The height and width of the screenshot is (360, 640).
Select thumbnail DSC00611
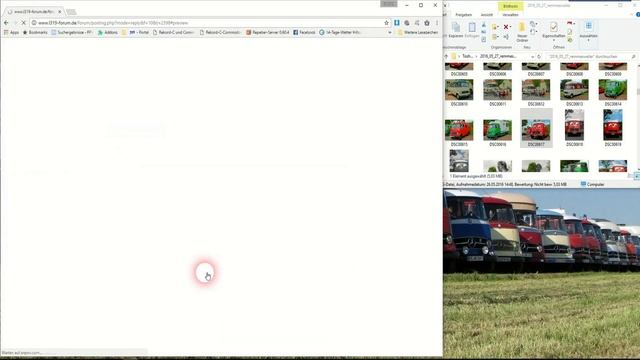(498, 93)
